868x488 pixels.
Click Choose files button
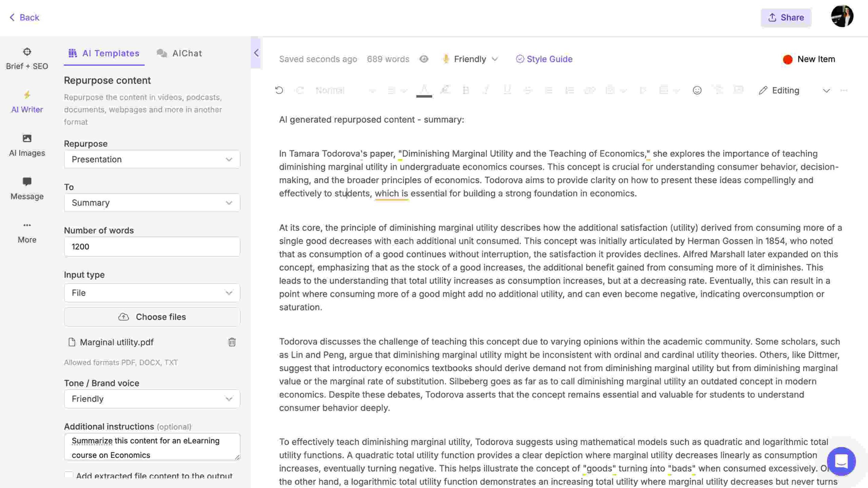tap(152, 317)
